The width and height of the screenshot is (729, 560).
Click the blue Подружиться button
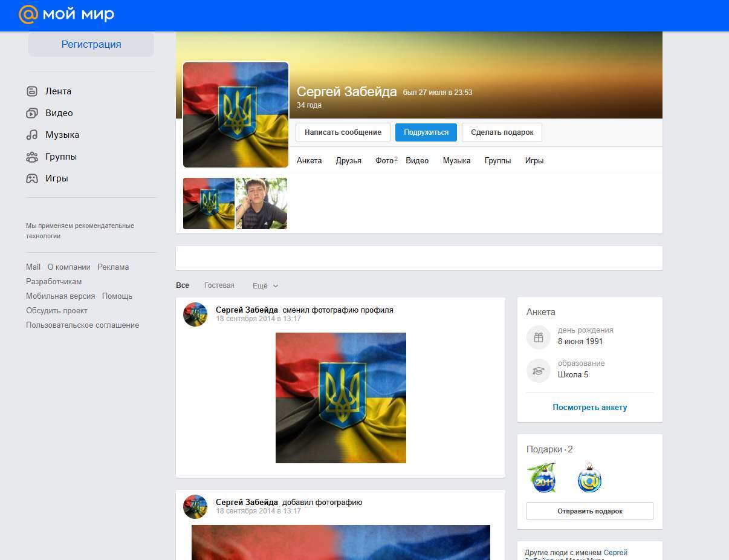[x=426, y=132]
